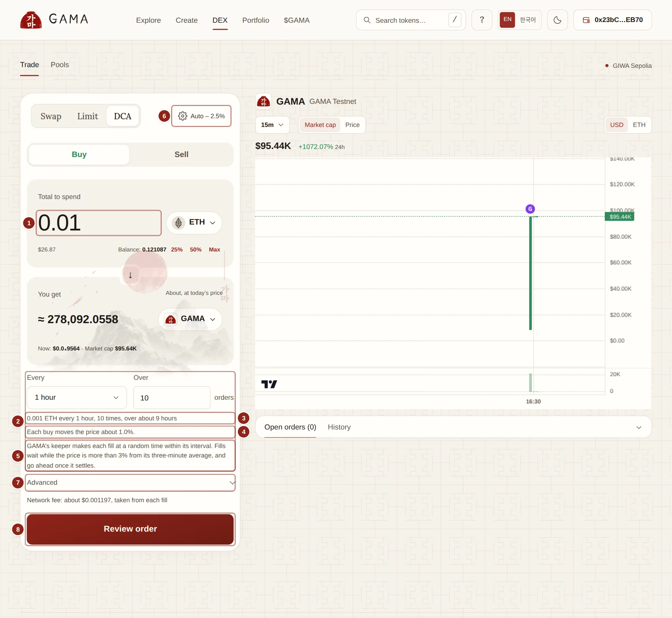
Task: Click the purple G marker on chart
Action: (530, 209)
